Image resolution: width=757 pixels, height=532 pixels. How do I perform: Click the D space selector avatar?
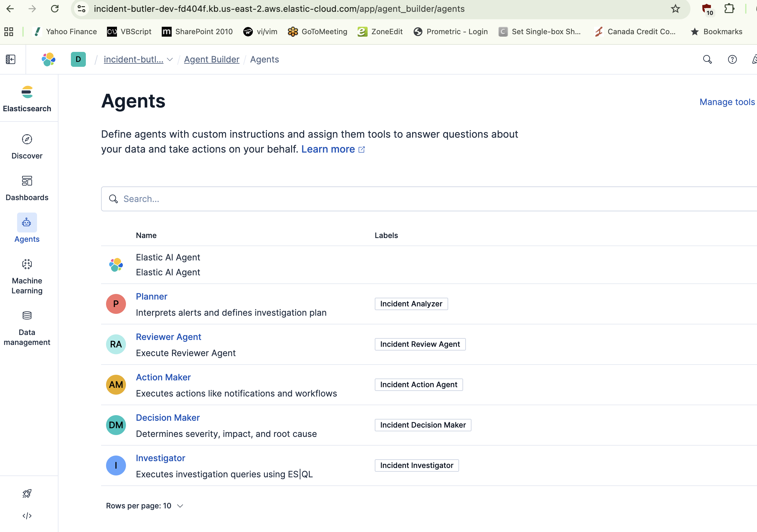[x=78, y=59]
